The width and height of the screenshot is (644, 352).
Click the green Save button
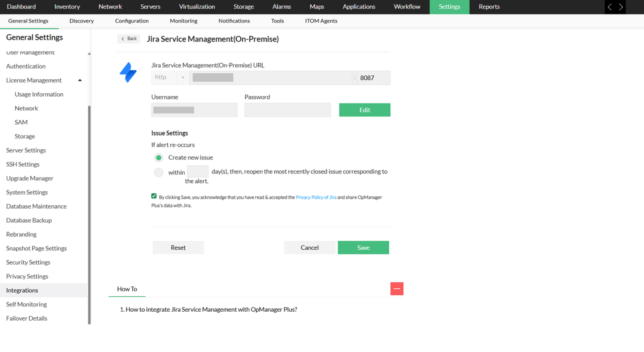click(x=363, y=248)
